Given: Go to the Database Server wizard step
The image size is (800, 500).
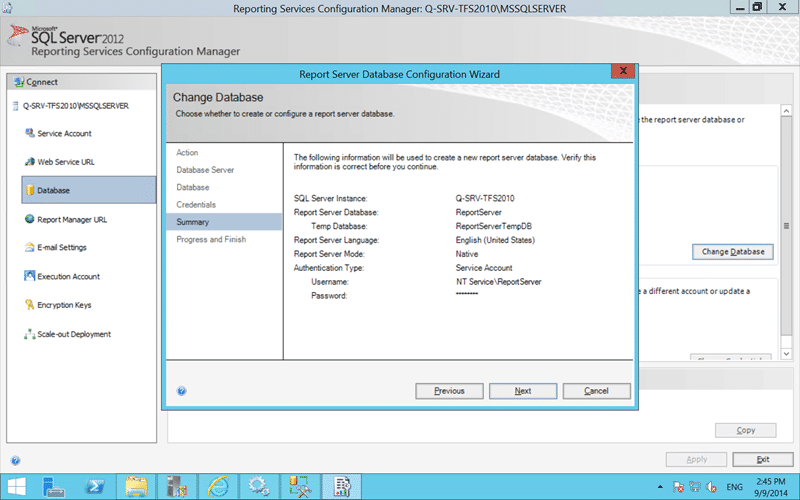Looking at the screenshot, I should click(205, 170).
